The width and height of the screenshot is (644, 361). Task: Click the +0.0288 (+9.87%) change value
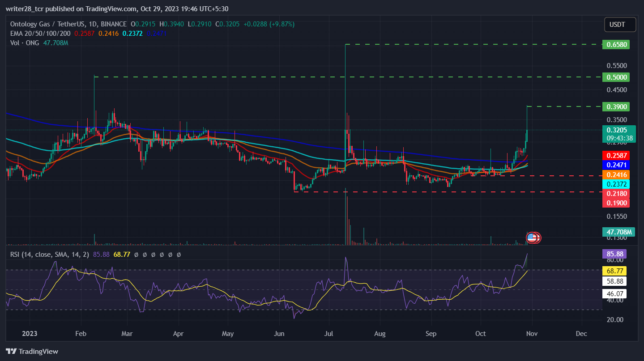(269, 24)
